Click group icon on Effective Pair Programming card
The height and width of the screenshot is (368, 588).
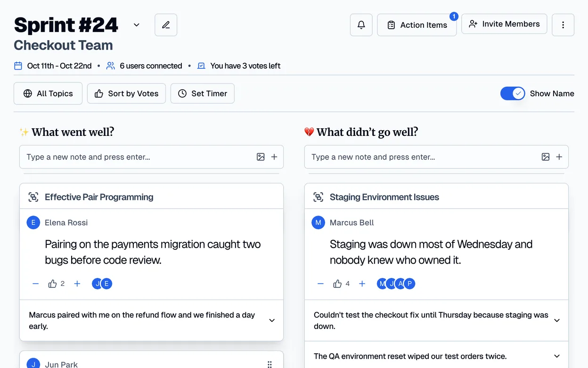[33, 197]
